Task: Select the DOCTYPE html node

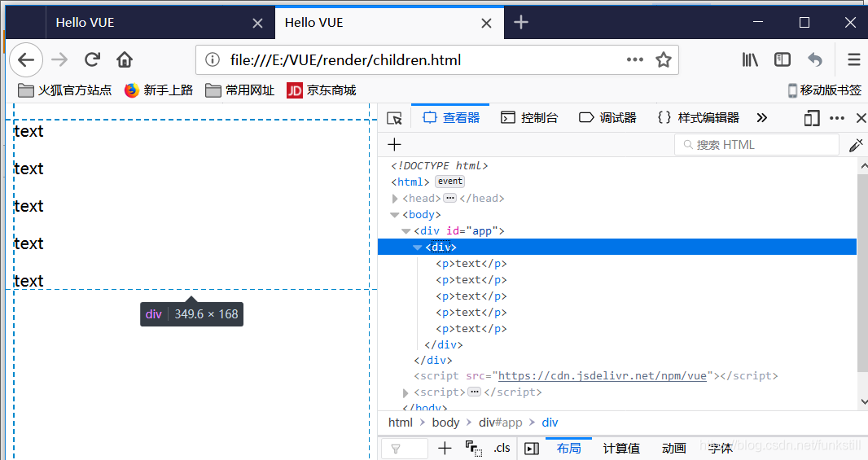Action: [x=440, y=165]
